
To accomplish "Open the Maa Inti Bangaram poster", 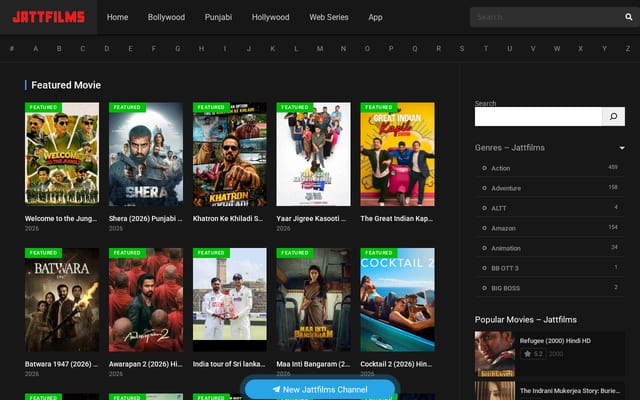I will (x=313, y=300).
